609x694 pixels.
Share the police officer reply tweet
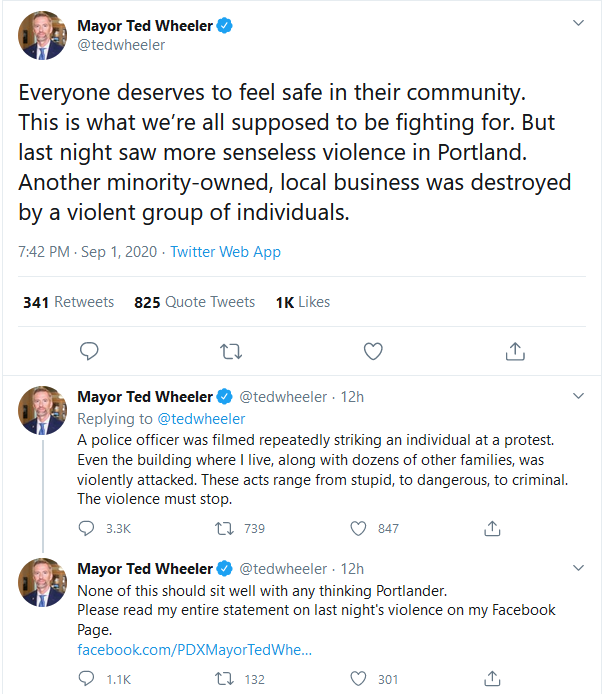coord(492,528)
